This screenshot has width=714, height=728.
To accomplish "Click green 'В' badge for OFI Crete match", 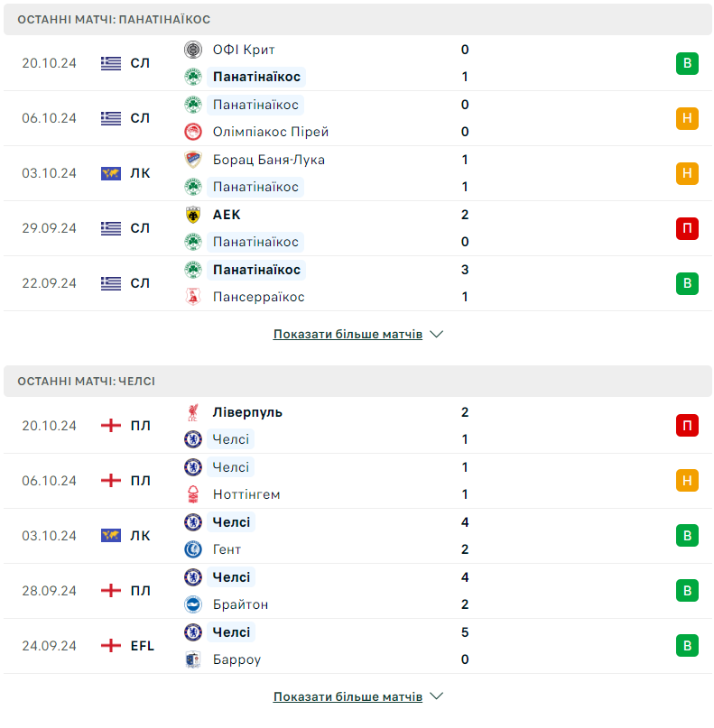I will 687,63.
